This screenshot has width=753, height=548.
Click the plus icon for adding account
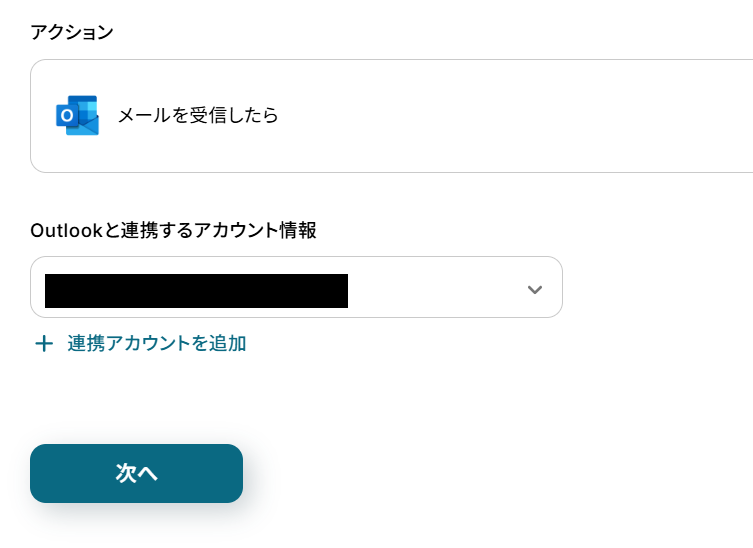pos(43,344)
